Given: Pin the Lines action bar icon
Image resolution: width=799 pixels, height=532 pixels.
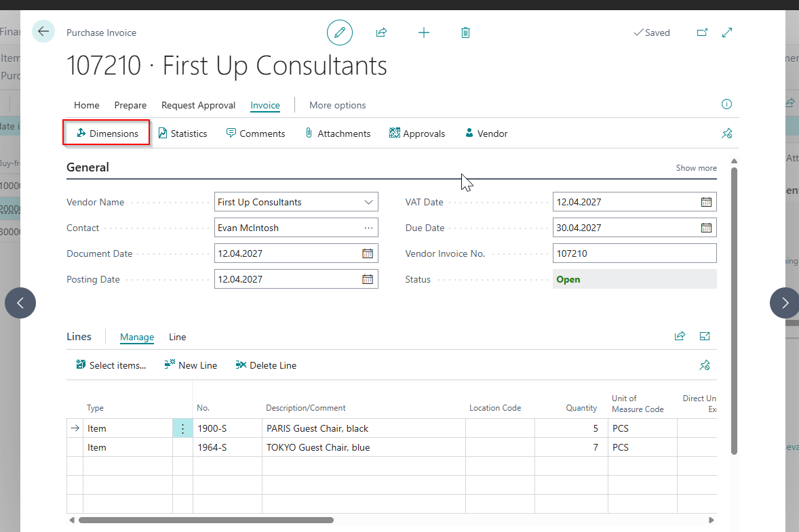Looking at the screenshot, I should [705, 365].
